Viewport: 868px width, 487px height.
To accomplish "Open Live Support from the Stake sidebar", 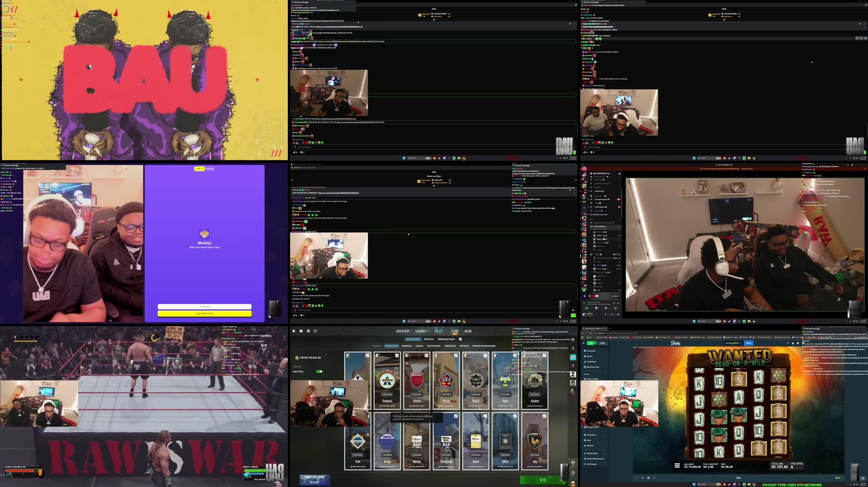I will click(592, 464).
